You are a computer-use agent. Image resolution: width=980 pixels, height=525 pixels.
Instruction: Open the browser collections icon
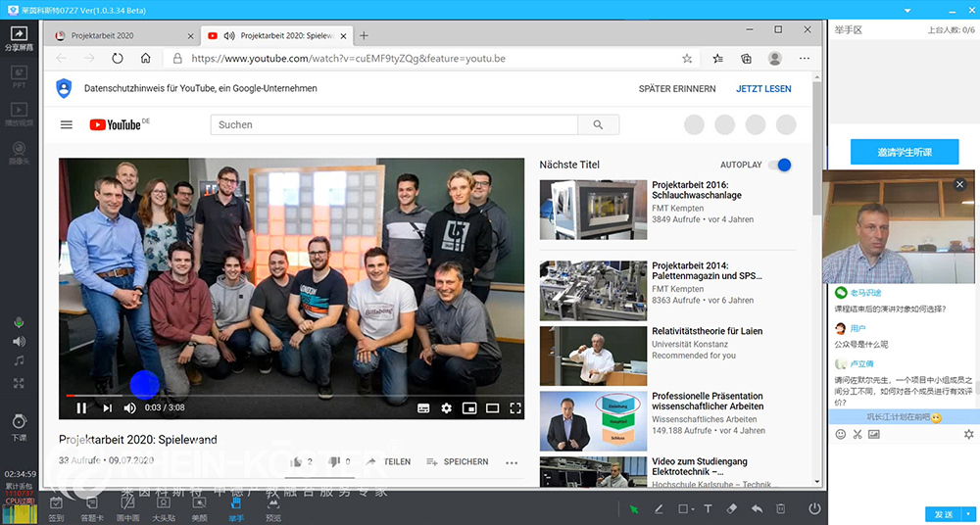(x=746, y=58)
